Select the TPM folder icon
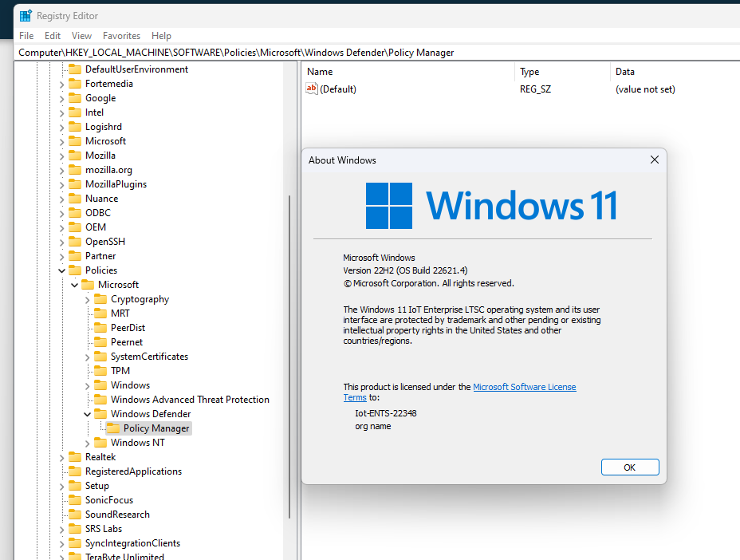740x560 pixels. point(100,371)
